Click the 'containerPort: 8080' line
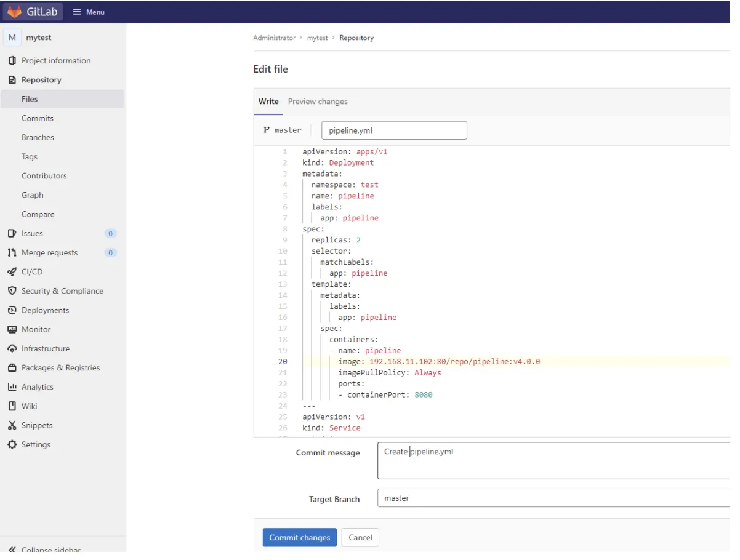This screenshot has height=560, width=740. click(385, 394)
